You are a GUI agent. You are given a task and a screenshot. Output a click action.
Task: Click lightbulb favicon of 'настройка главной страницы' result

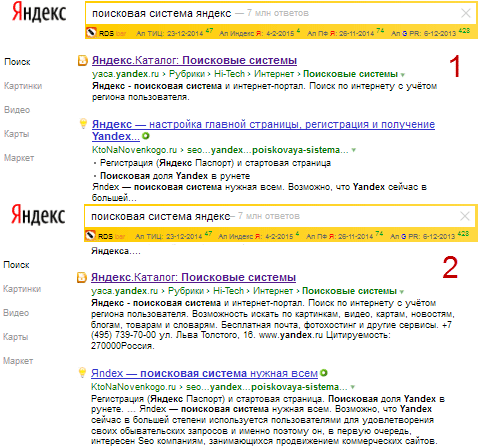(x=83, y=124)
